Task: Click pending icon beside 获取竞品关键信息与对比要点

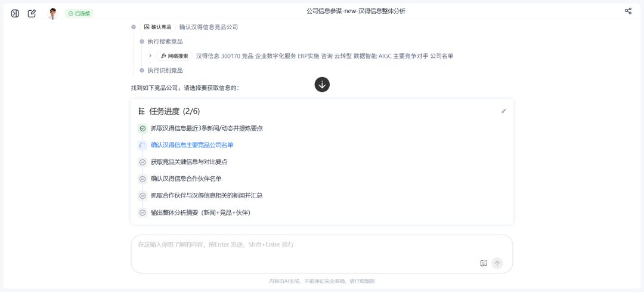Action: [143, 162]
